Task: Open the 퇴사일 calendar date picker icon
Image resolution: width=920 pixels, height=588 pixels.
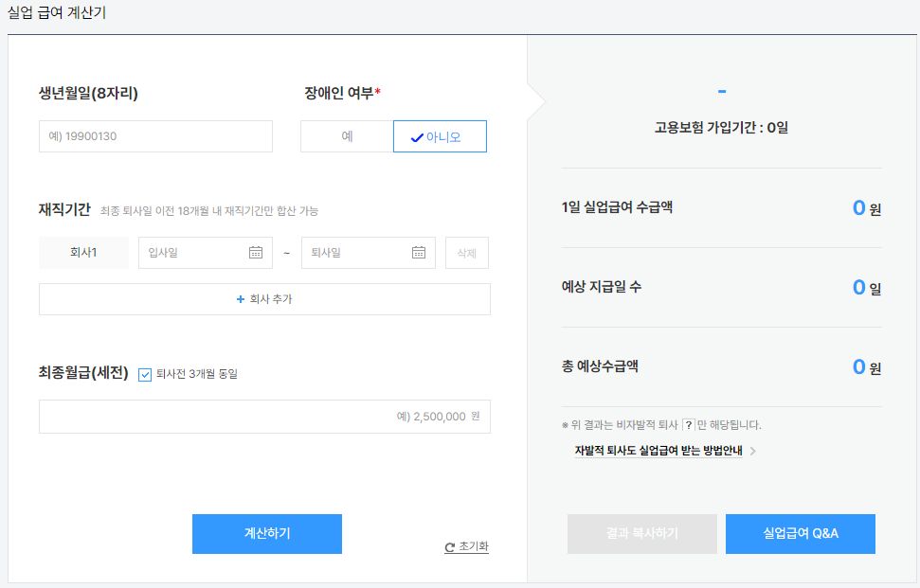Action: coord(418,253)
